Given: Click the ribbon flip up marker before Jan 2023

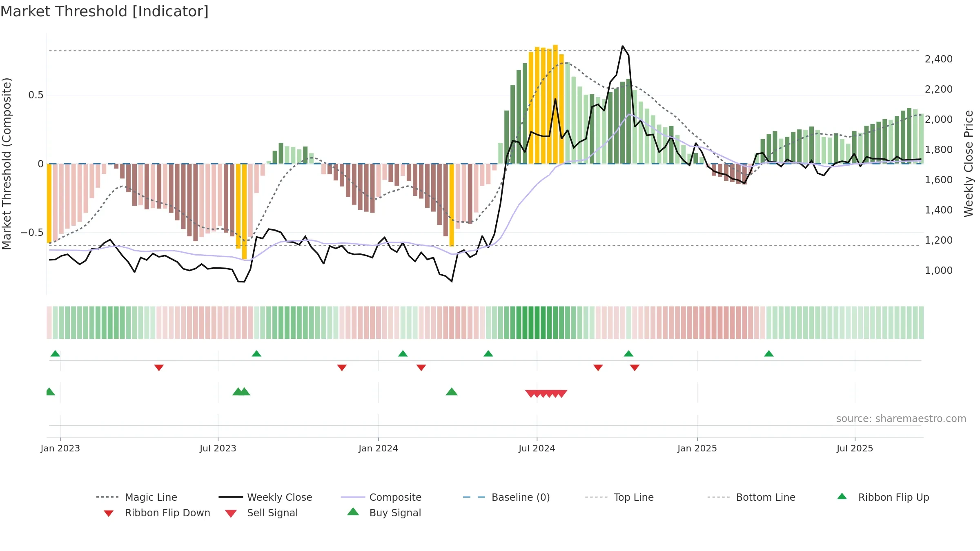Looking at the screenshot, I should pyautogui.click(x=55, y=353).
